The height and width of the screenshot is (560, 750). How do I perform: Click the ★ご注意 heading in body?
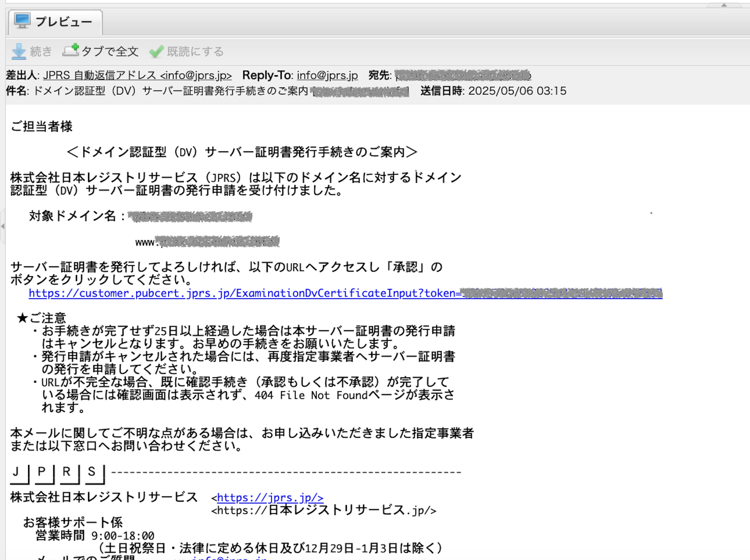pyautogui.click(x=42, y=318)
